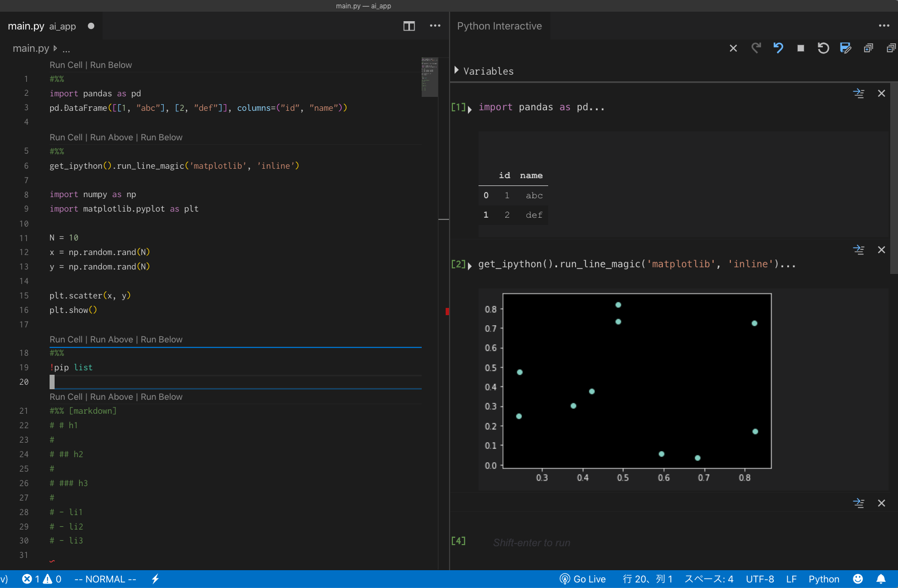This screenshot has height=588, width=898.
Task: Interrupt the kernel with the stop icon
Action: pos(801,48)
